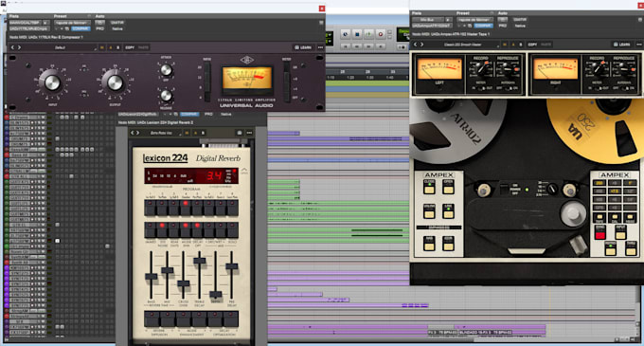
Task: Open the Ampex ATR-102 preset name dropdown
Action: click(x=463, y=45)
